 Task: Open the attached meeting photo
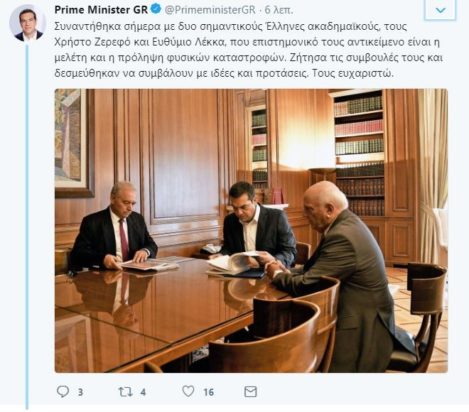point(251,231)
